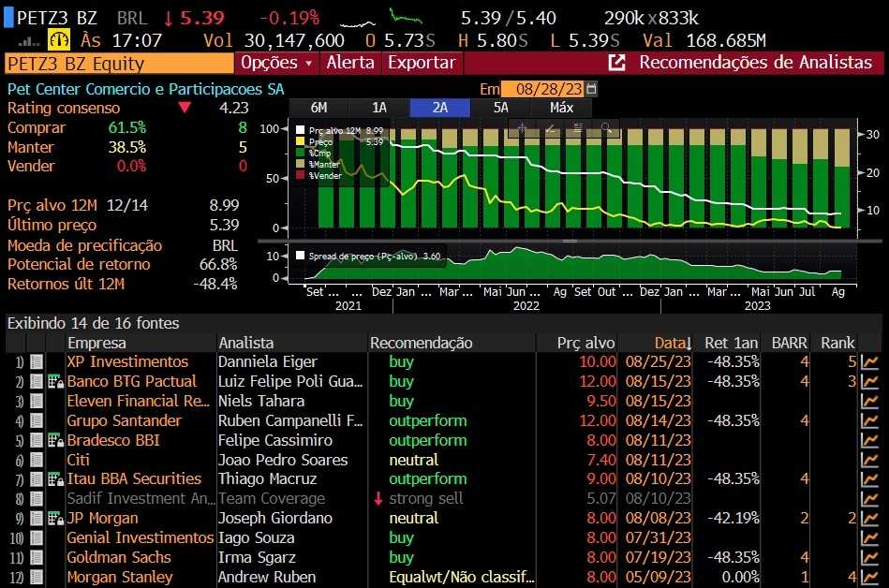Image resolution: width=889 pixels, height=588 pixels.
Task: Select the crosshair tool on the chart toolbar
Action: coord(523,129)
